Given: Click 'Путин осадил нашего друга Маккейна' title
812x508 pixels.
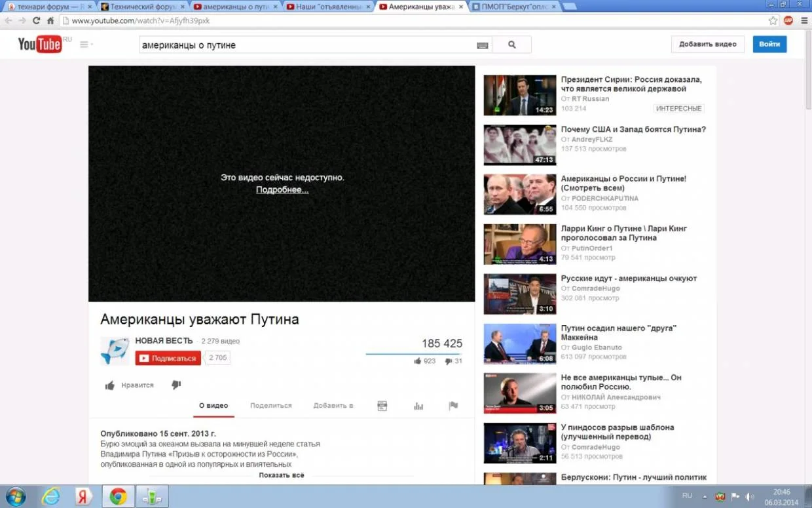Looking at the screenshot, I should point(619,332).
